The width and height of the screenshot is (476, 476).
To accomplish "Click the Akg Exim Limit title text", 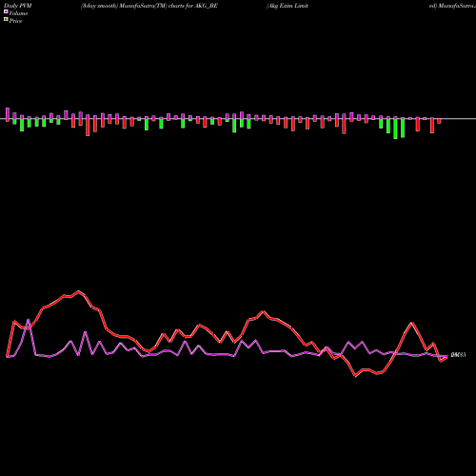I will 288,6.
